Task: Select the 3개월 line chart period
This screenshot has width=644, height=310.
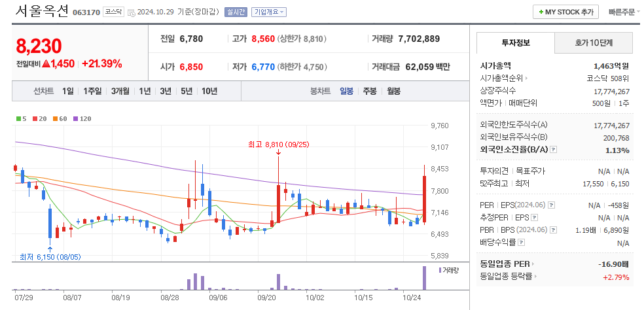Action: point(120,91)
